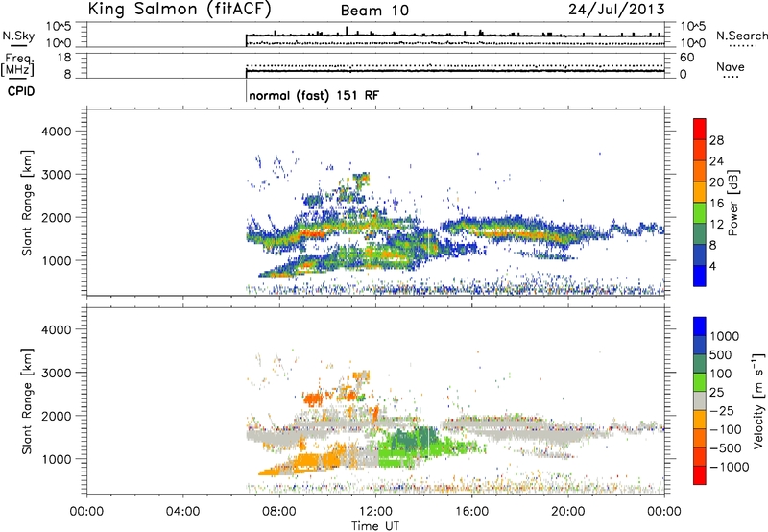Image resolution: width=768 pixels, height=532 pixels.
Task: Select the "Freq. [MHz]" axis label
Action: 17,65
